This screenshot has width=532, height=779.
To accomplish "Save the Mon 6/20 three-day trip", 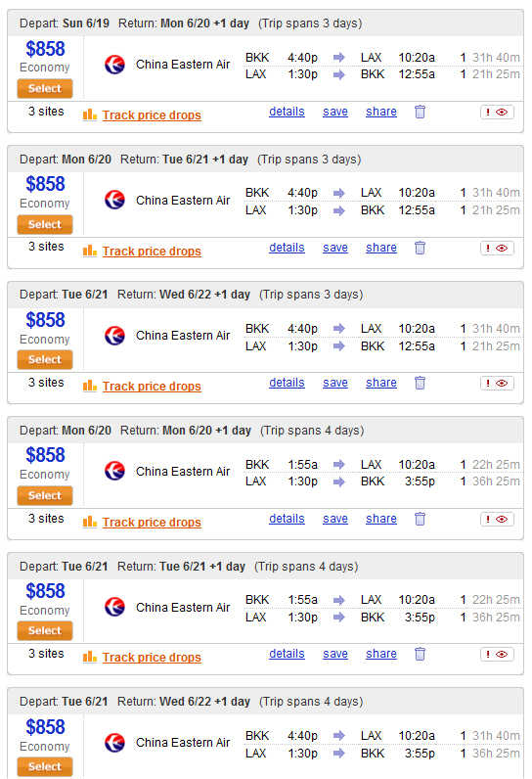I will point(335,248).
